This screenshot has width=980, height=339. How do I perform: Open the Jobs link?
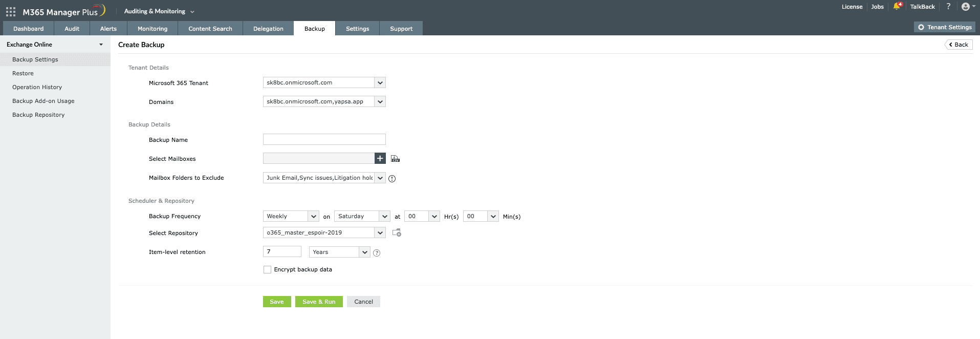(878, 7)
